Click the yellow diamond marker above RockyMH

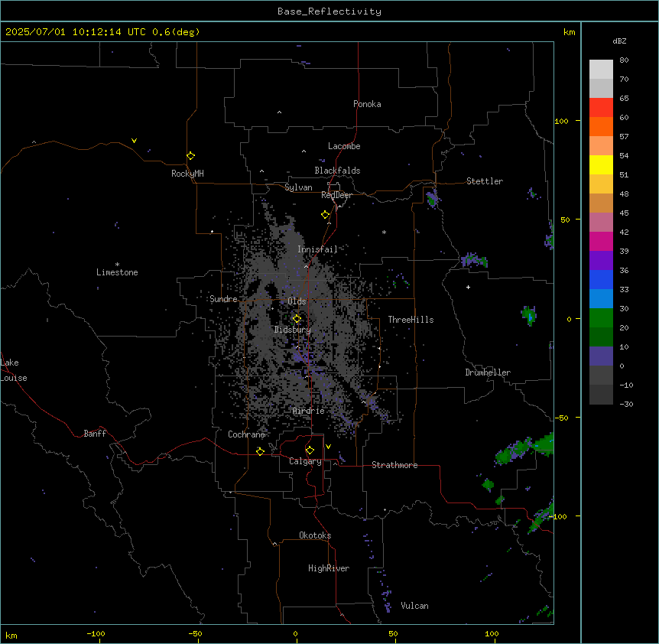(190, 156)
